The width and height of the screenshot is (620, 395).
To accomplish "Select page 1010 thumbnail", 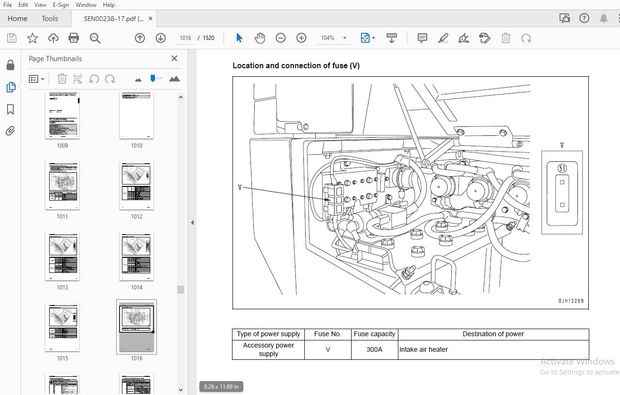I will point(136,115).
